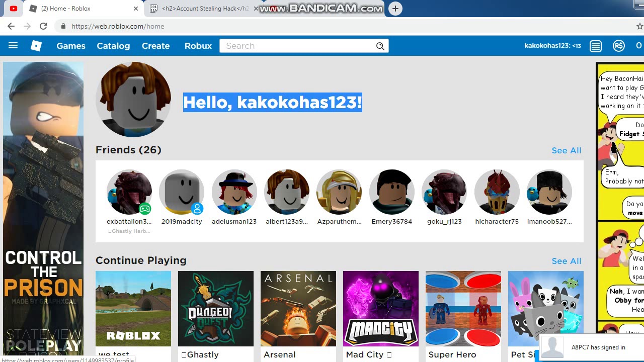644x362 pixels.
Task: See All friends link
Action: (567, 150)
